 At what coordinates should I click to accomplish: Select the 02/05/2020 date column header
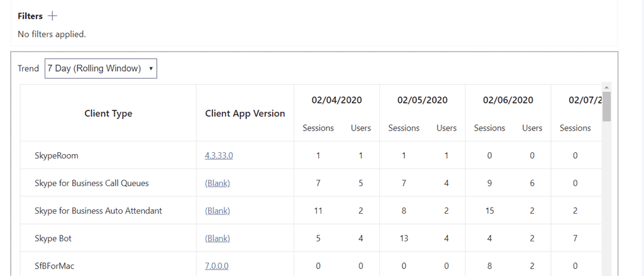[x=422, y=100]
